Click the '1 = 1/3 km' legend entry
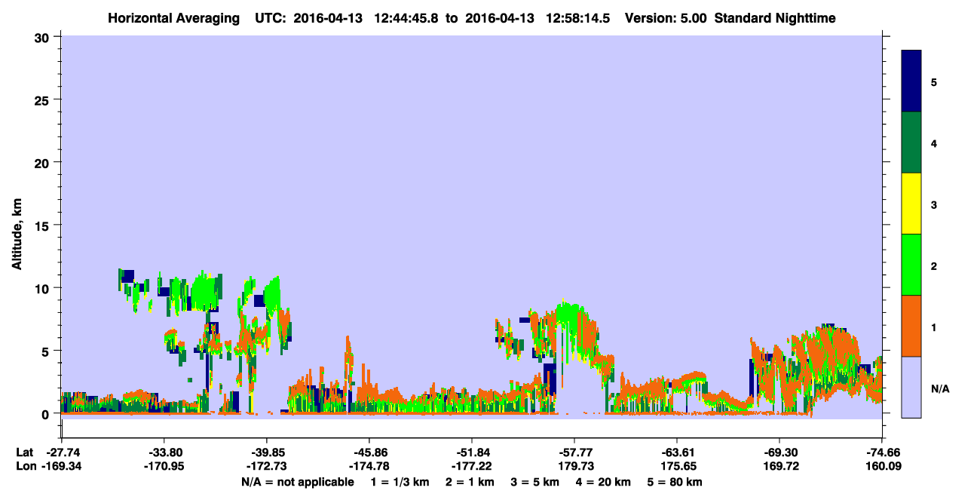 pos(400,482)
